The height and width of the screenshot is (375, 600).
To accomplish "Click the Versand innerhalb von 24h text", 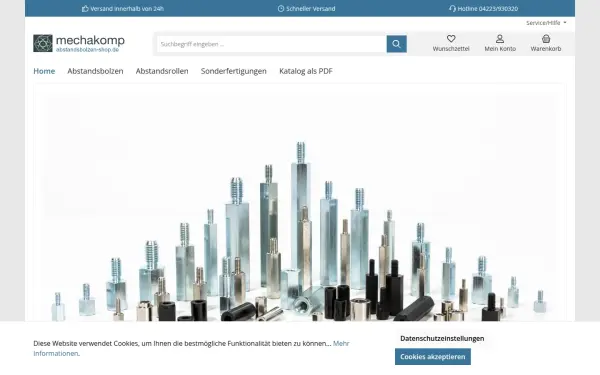I will pos(127,9).
